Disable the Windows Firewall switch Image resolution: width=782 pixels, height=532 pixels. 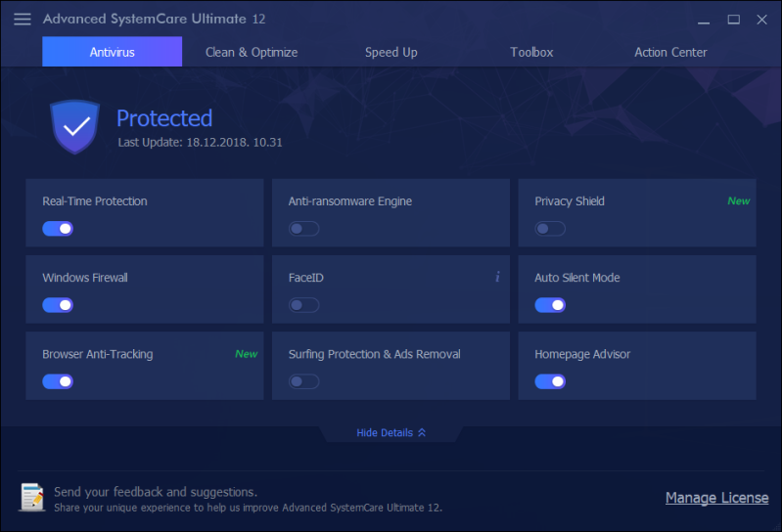pos(58,305)
